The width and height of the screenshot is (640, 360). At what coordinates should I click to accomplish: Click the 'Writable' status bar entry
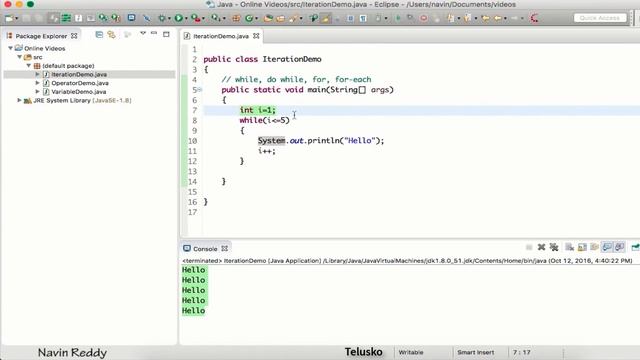[x=411, y=352]
